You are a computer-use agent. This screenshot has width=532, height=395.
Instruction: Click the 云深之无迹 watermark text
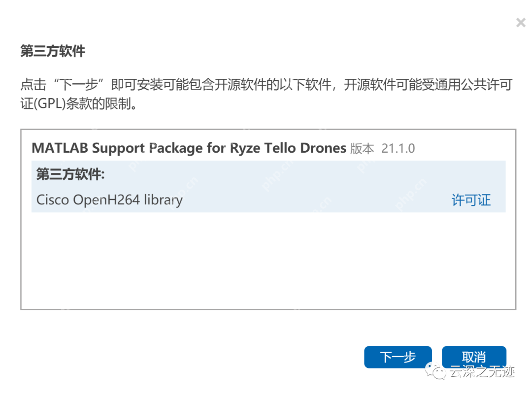coord(481,372)
